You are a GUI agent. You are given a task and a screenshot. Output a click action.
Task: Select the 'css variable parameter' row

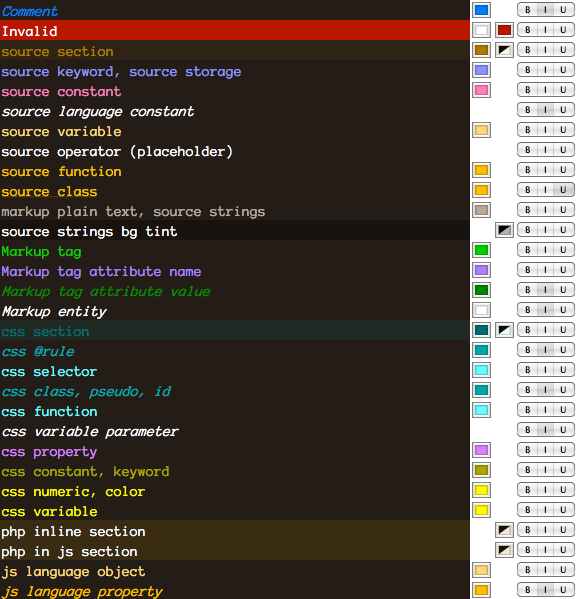[x=235, y=430]
